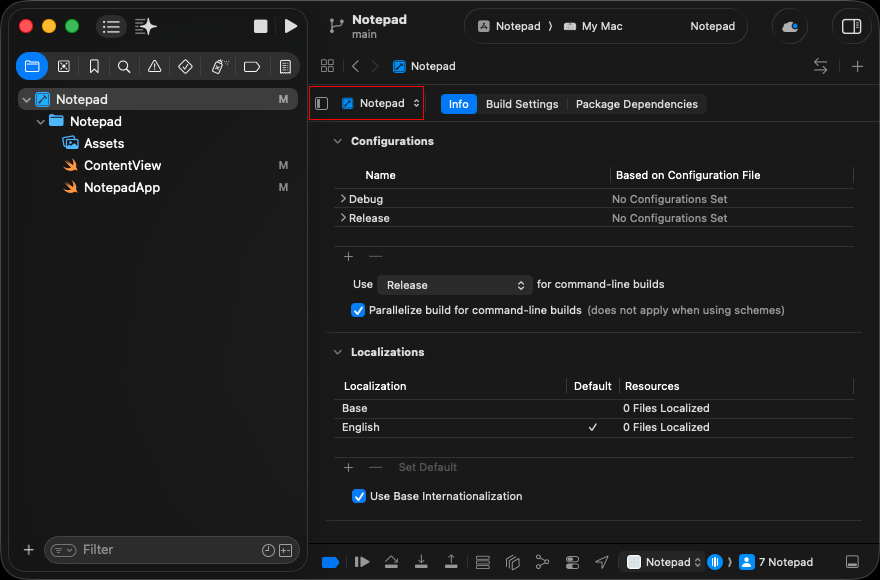
Task: Disable Use Base Internationalization checkbox
Action: pos(359,496)
